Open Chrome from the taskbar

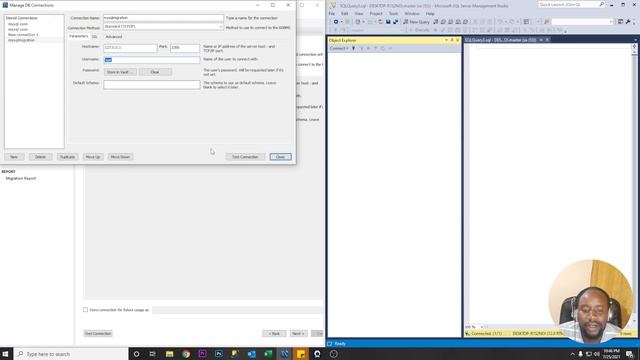(x=186, y=354)
